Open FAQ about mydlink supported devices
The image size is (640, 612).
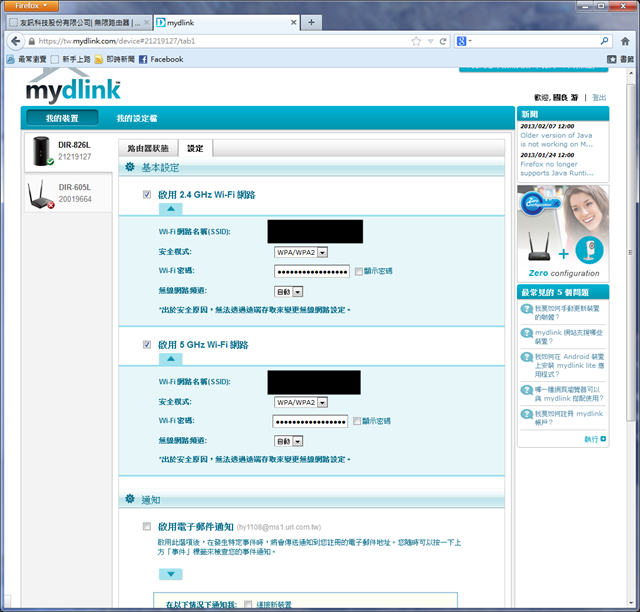click(569, 337)
